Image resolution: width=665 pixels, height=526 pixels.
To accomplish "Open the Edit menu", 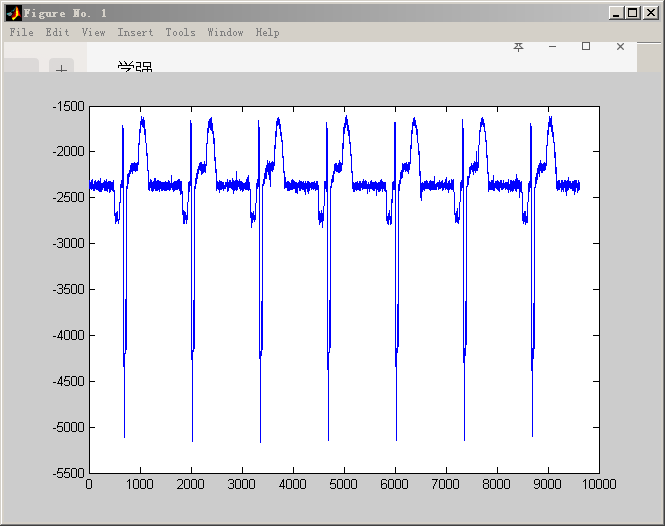I will pyautogui.click(x=57, y=32).
